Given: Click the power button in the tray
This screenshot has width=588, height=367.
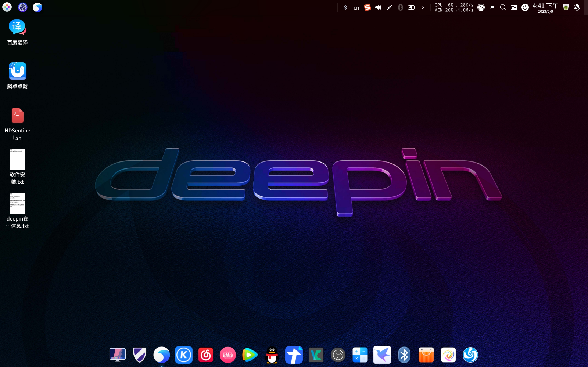Looking at the screenshot, I should (x=525, y=7).
